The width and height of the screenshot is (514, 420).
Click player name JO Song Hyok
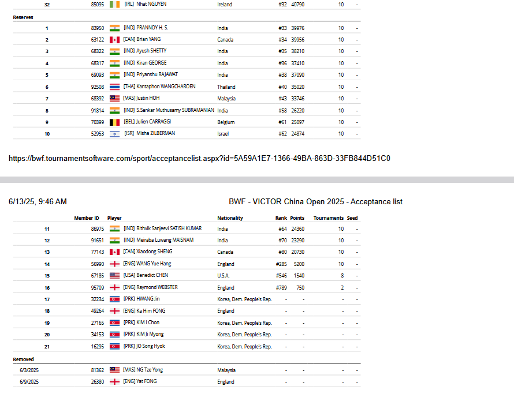pos(151,346)
